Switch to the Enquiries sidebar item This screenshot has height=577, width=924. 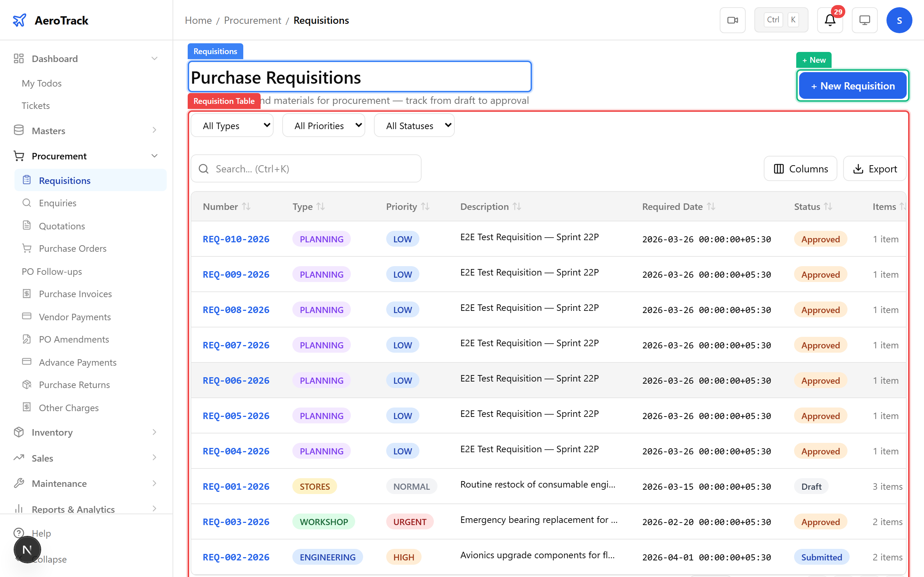click(57, 203)
